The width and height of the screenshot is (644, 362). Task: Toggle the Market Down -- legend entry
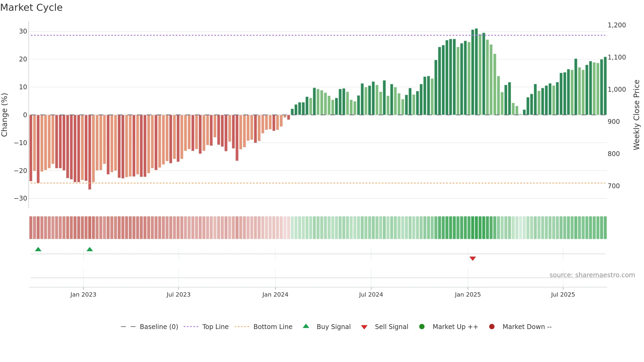[x=520, y=327]
